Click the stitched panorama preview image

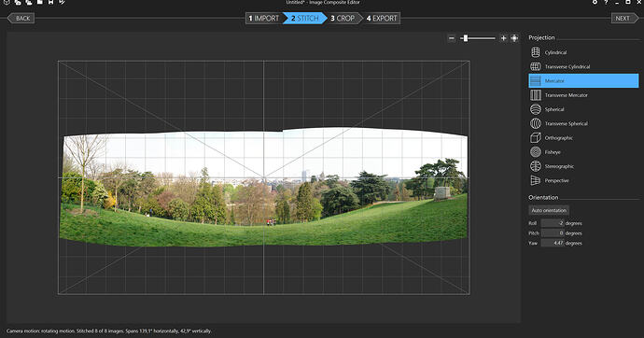(264, 187)
